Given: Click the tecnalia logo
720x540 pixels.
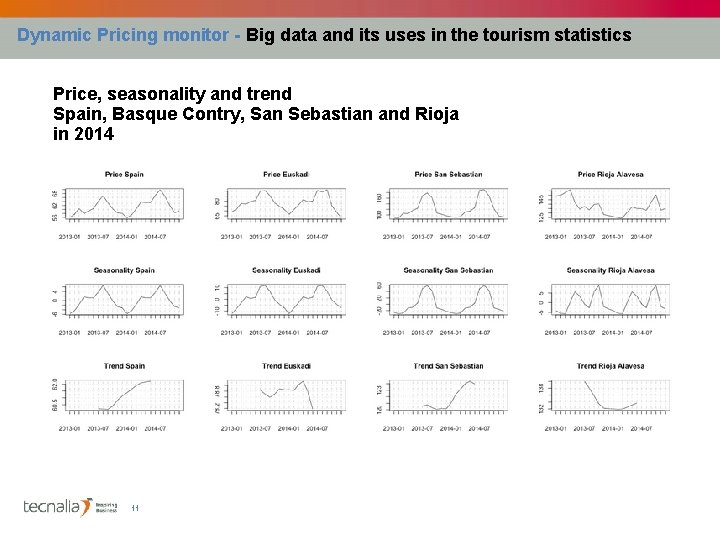Looking at the screenshot, I should 57,507.
